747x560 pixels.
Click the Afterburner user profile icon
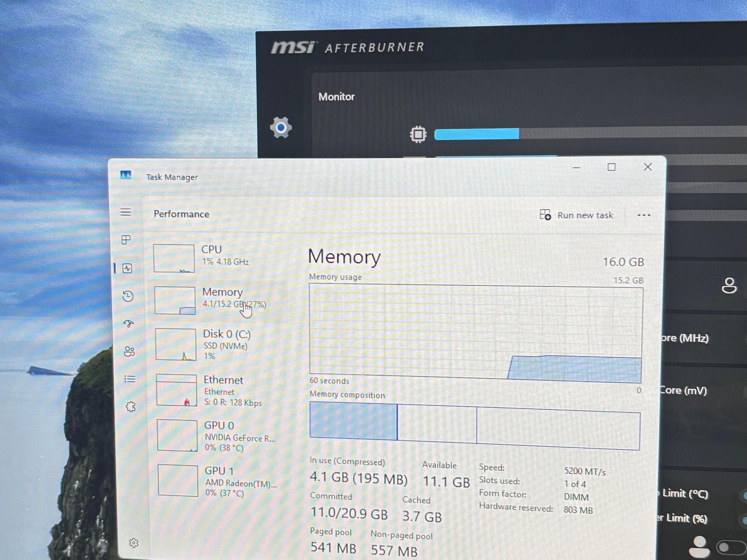point(729,285)
